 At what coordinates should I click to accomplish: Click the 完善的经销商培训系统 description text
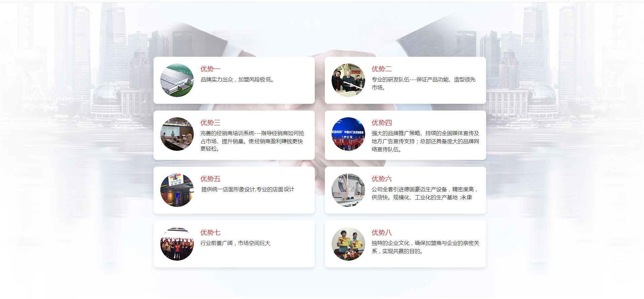pyautogui.click(x=252, y=141)
